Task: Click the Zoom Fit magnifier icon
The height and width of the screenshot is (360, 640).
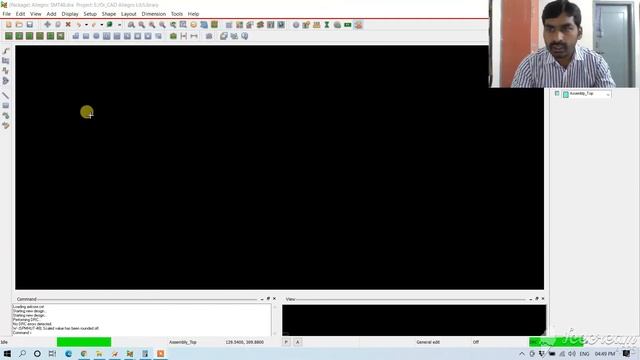Action: coord(142,25)
